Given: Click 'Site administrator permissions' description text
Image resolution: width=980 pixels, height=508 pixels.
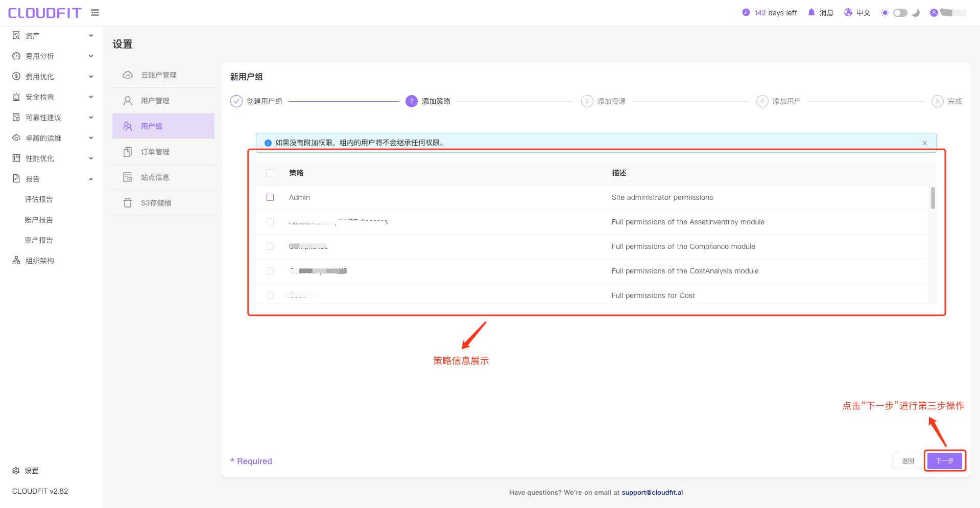Looking at the screenshot, I should click(662, 197).
